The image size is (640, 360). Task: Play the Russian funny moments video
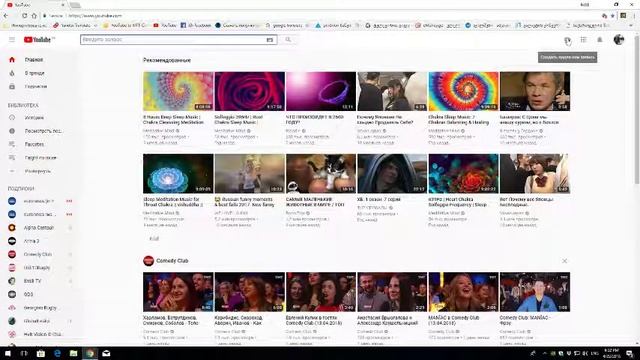(x=249, y=173)
